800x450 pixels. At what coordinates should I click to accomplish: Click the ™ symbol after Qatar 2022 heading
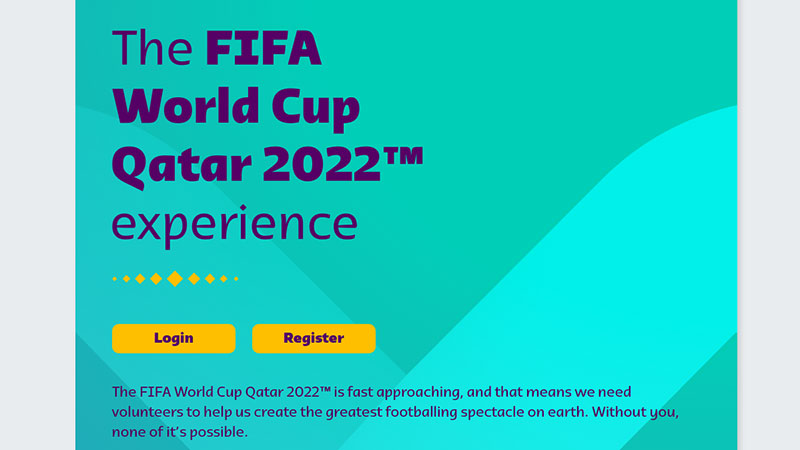[x=404, y=156]
